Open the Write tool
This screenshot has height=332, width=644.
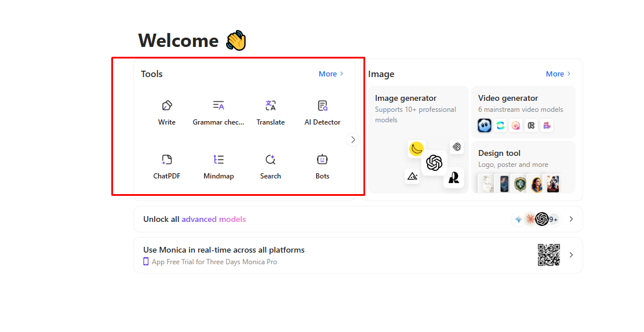point(167,112)
